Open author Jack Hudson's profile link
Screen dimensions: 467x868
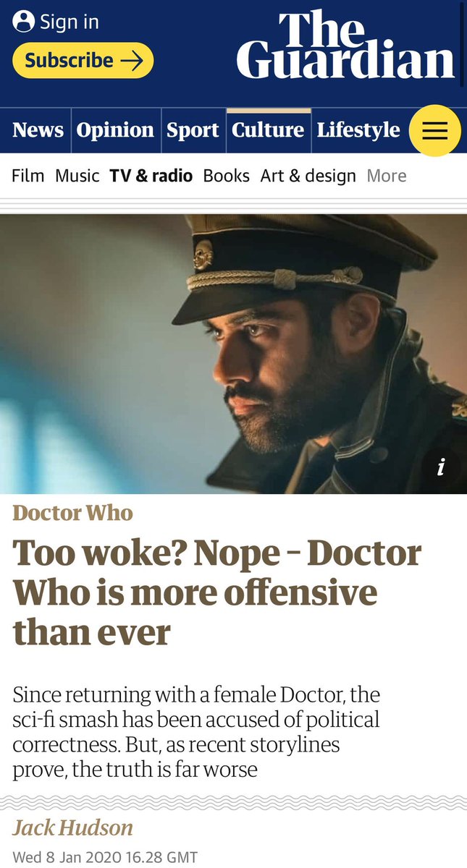click(x=73, y=827)
